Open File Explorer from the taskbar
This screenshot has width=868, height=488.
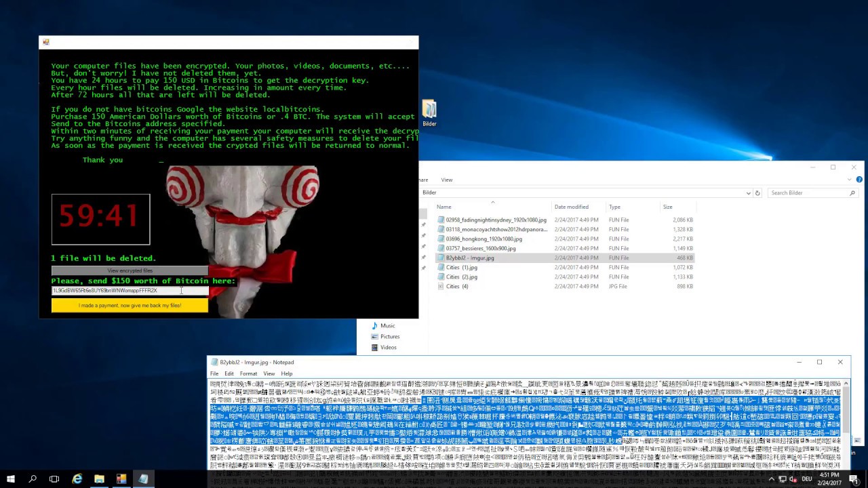coord(99,479)
